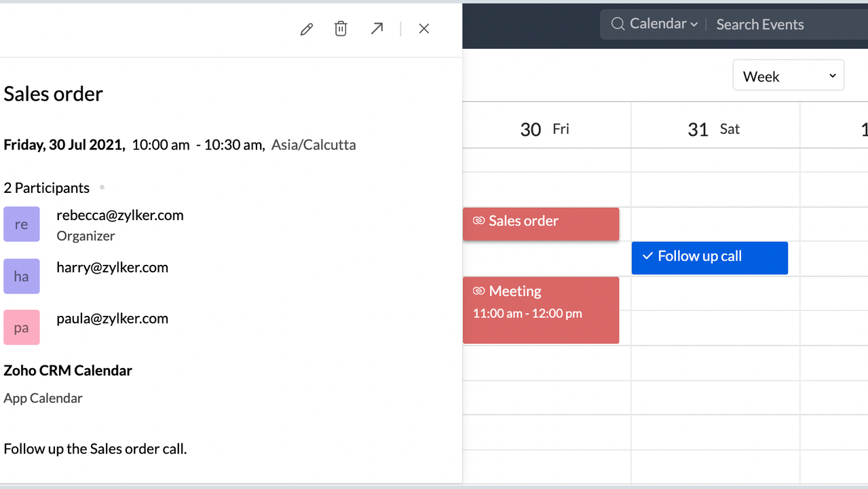This screenshot has width=868, height=489.
Task: Click harry@zylker.com participant
Action: [x=113, y=268]
